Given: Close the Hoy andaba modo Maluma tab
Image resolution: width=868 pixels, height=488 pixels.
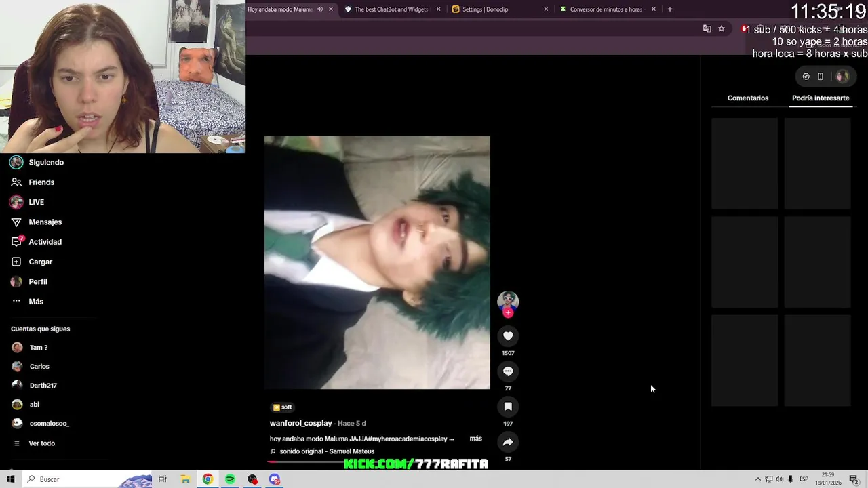Looking at the screenshot, I should pyautogui.click(x=331, y=9).
